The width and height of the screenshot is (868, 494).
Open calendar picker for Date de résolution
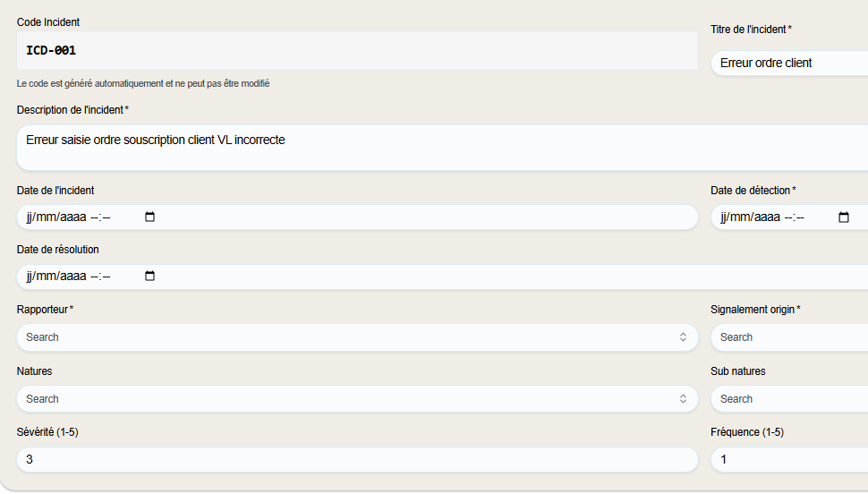click(149, 277)
